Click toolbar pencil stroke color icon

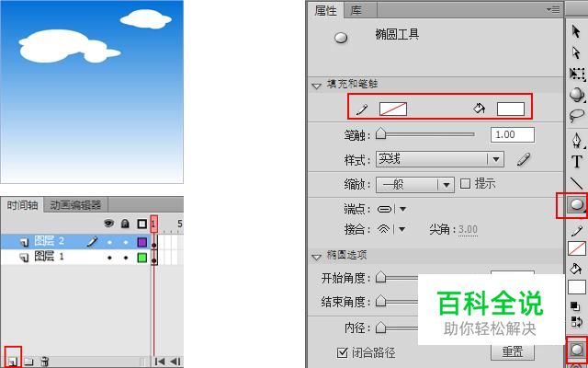tap(578, 231)
